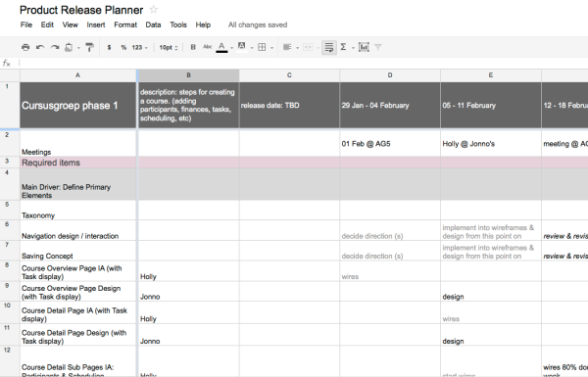Star the Product Release Planner document
Screen dimensions: 588x377
click(154, 10)
